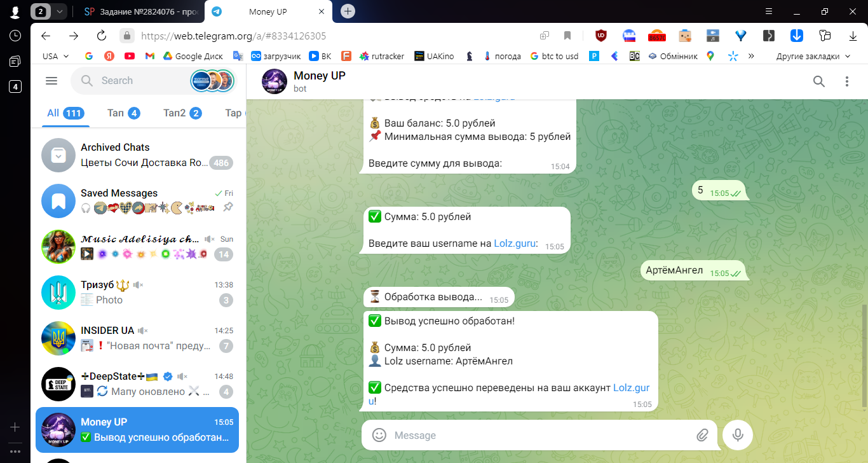Open Google Maps bookmark icon
Image resolution: width=868 pixels, height=463 pixels.
(x=710, y=56)
